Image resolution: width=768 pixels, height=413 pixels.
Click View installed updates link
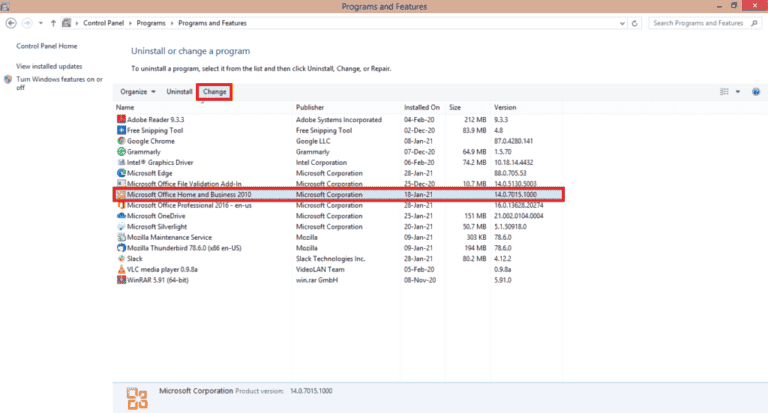click(x=51, y=66)
